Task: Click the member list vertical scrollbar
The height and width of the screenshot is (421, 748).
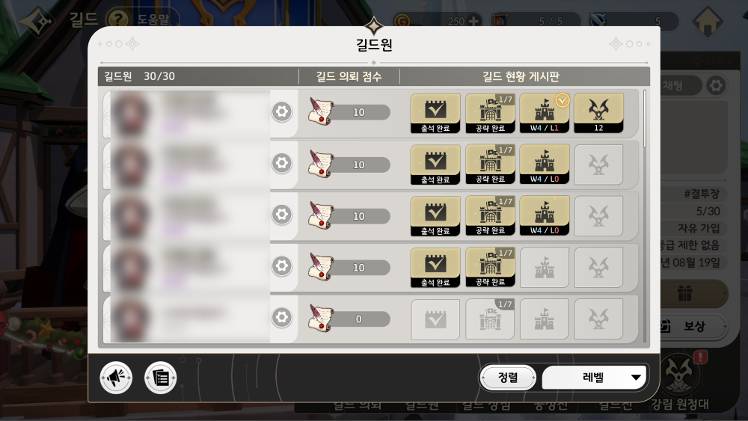Action: pos(645,216)
